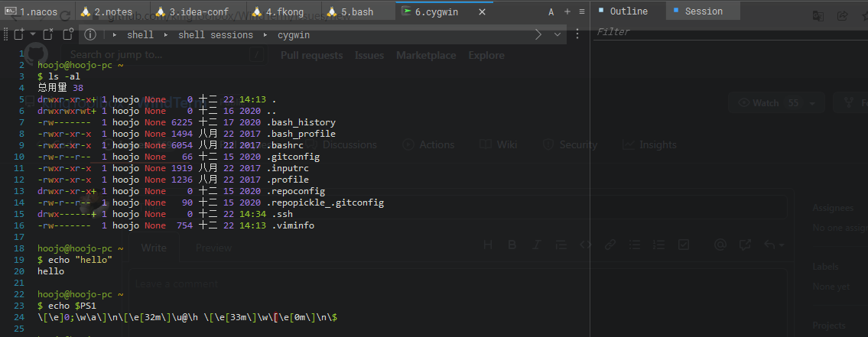Click the 'echo "hello"' command on line 19
Screen dimensions: 868x337
click(80, 260)
